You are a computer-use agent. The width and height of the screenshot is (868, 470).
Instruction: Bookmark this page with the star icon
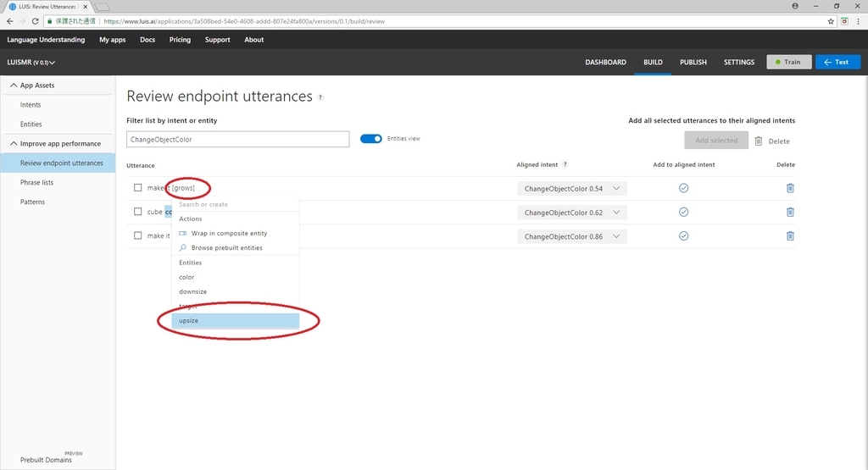(831, 21)
